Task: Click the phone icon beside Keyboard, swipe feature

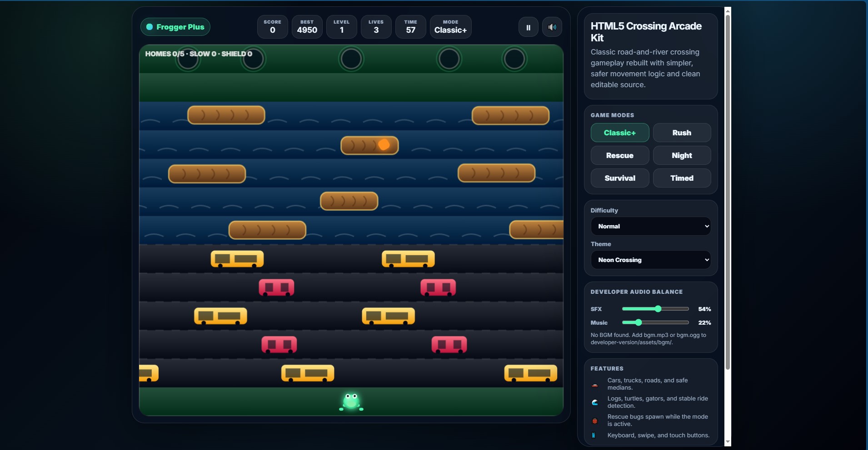Action: (593, 435)
